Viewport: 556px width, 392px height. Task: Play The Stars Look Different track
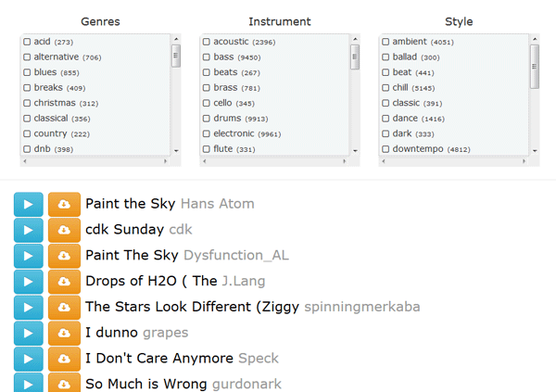tap(29, 307)
